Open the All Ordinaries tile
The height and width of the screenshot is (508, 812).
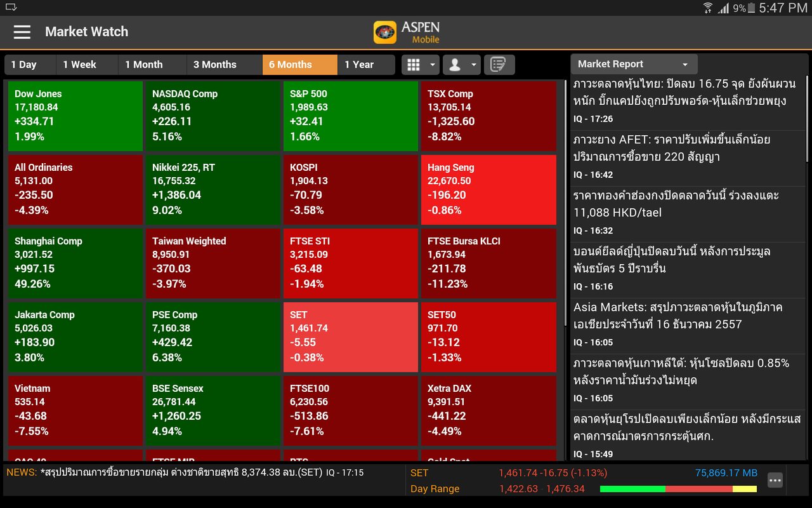75,189
